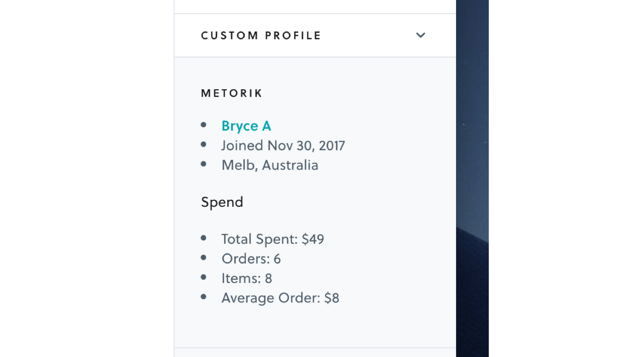Click the bullet beside Bryce A
This screenshot has width=644, height=357.
204,125
